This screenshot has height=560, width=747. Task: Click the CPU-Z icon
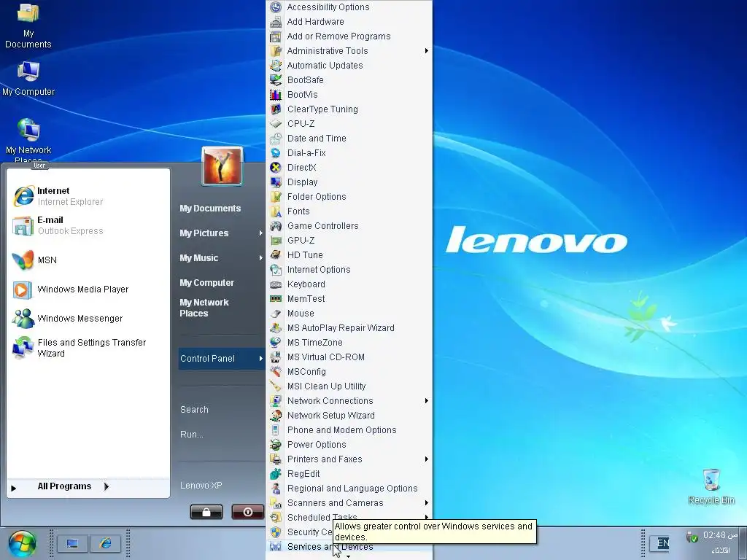(x=275, y=124)
